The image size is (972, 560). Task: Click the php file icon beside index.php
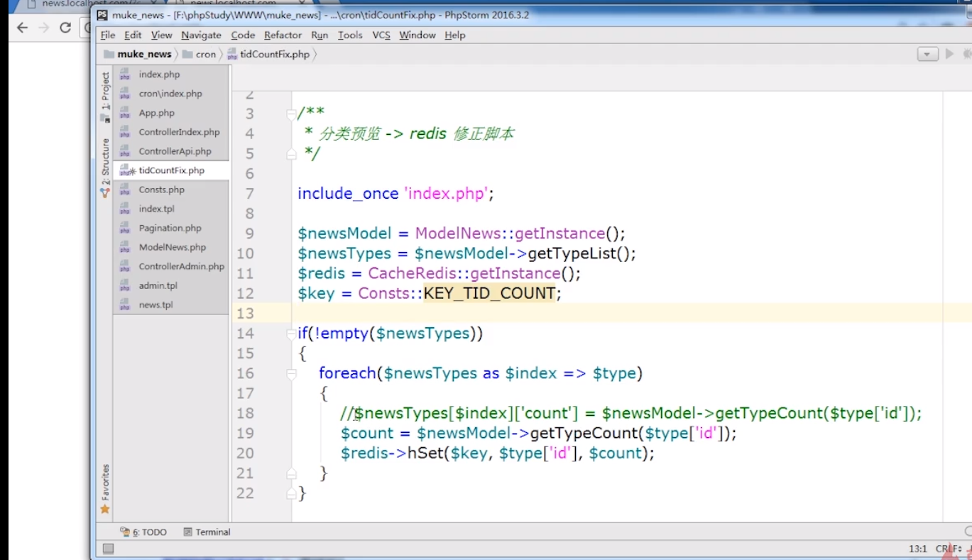[x=125, y=75]
